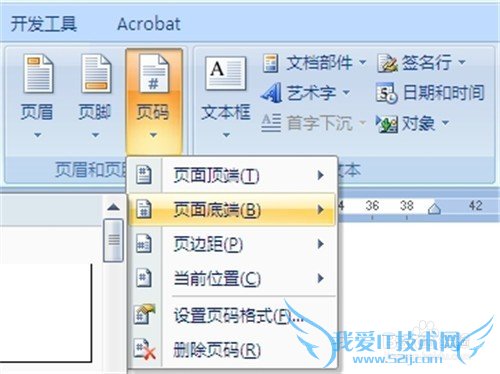The height and width of the screenshot is (374, 500).
Task: Expand the 文本框 dropdown arrow
Action: click(x=226, y=135)
